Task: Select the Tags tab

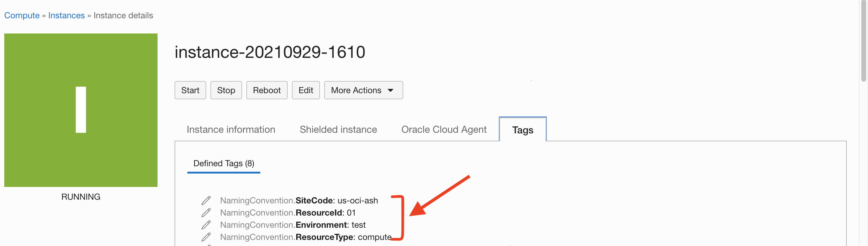Action: point(522,130)
